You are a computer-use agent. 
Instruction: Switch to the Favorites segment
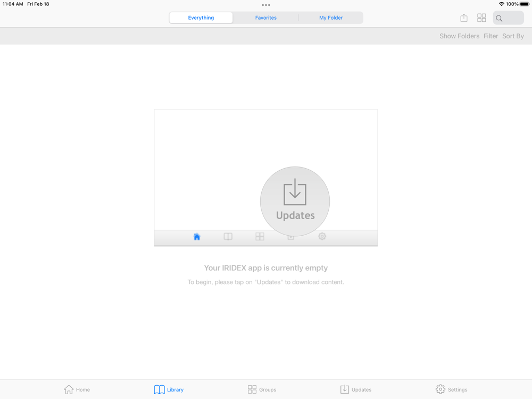point(265,18)
